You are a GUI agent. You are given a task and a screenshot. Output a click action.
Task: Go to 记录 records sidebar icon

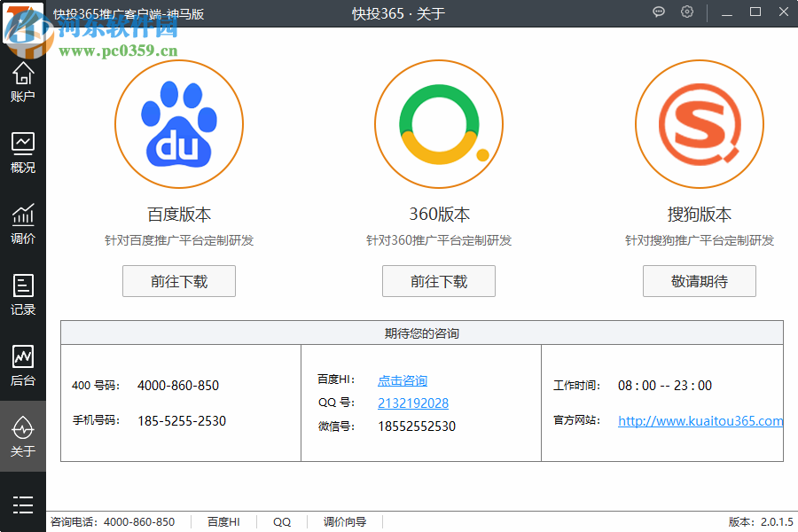coord(23,293)
